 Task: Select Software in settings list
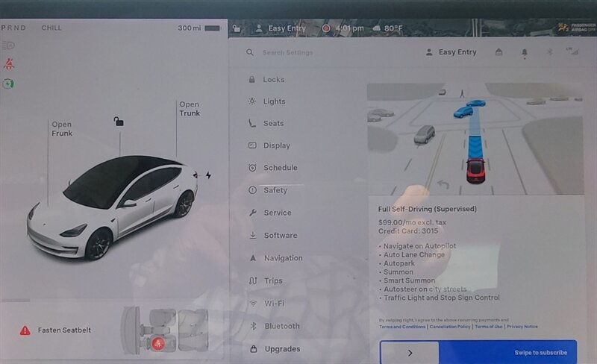tap(273, 235)
